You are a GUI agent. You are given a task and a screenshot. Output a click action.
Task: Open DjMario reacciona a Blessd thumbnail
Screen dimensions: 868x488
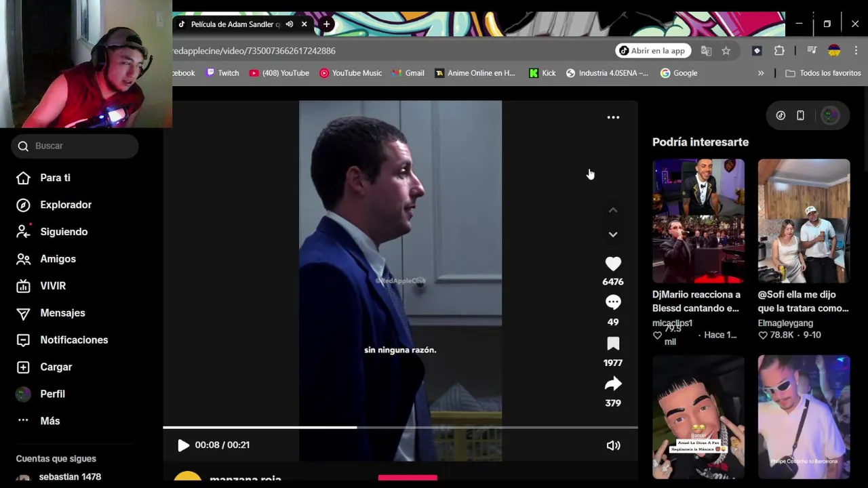[698, 221]
